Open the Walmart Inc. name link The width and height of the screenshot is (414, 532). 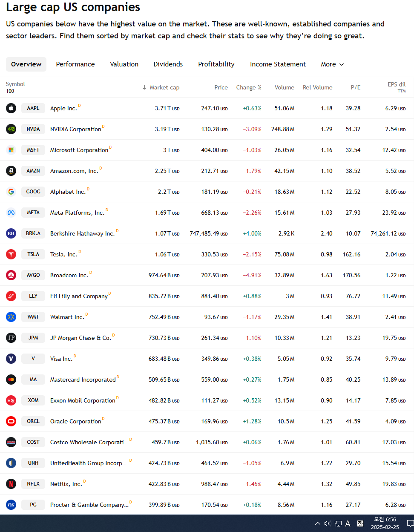67,317
